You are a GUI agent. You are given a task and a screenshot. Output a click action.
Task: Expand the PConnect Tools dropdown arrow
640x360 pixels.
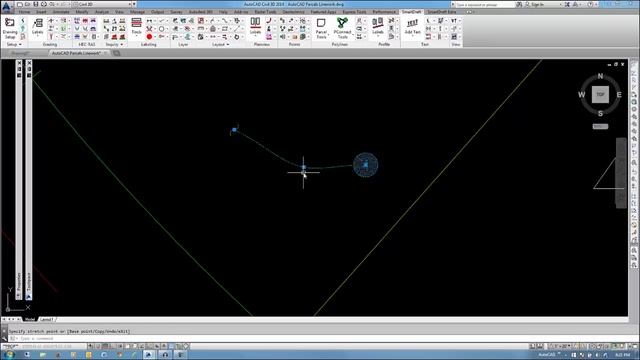coord(353,35)
